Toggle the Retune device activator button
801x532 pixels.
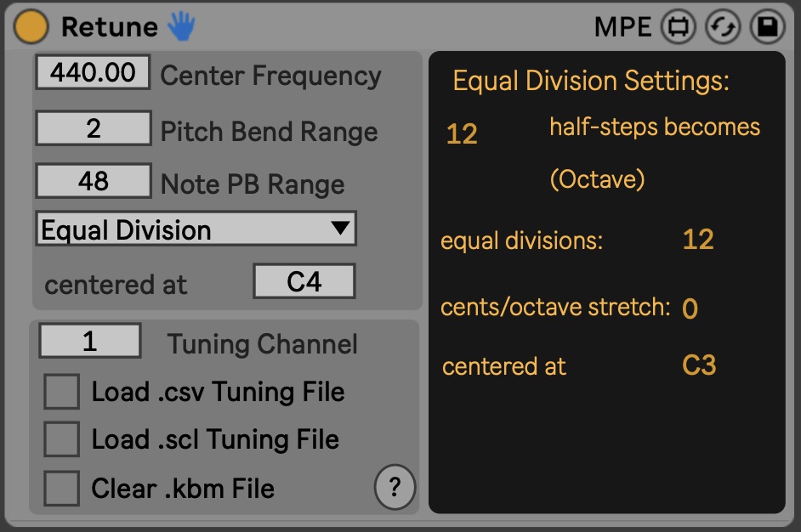(x=31, y=27)
